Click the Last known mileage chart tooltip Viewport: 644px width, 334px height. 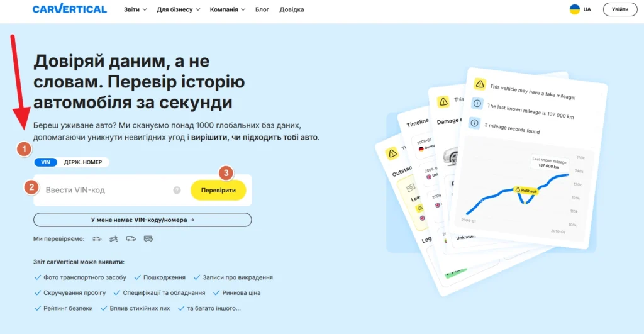pyautogui.click(x=549, y=163)
